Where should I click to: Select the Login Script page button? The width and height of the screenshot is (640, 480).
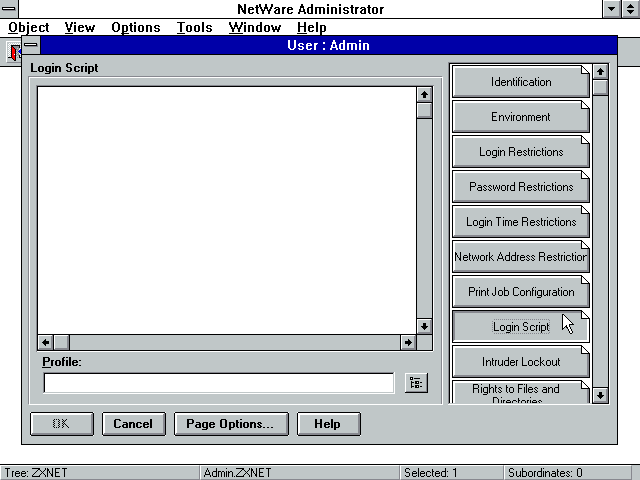(521, 327)
